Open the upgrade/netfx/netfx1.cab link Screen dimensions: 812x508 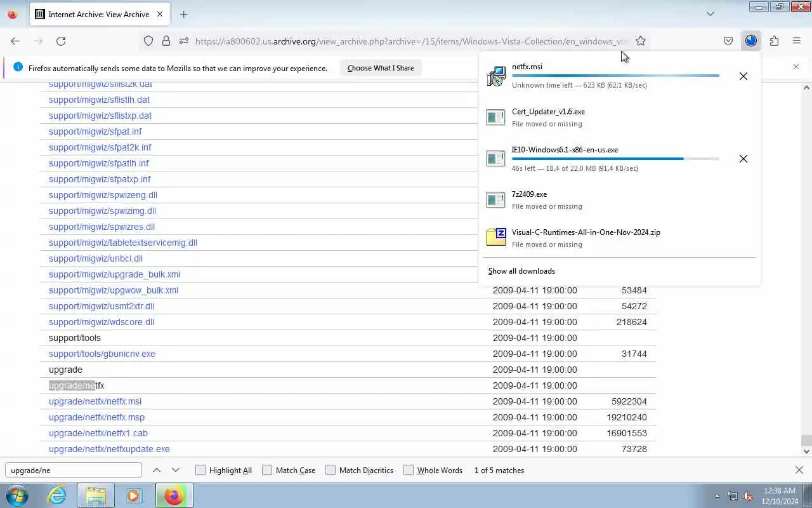coord(98,433)
